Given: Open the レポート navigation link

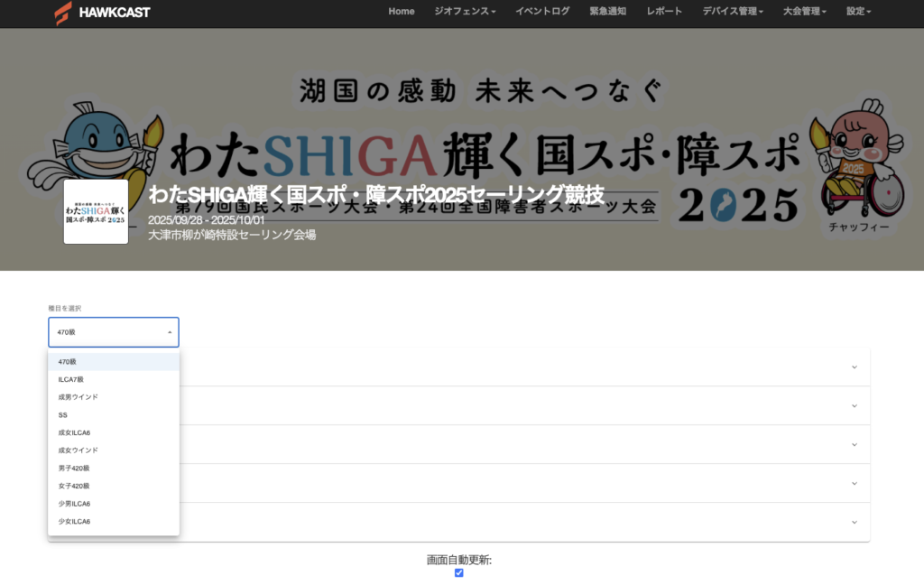Looking at the screenshot, I should click(x=665, y=12).
